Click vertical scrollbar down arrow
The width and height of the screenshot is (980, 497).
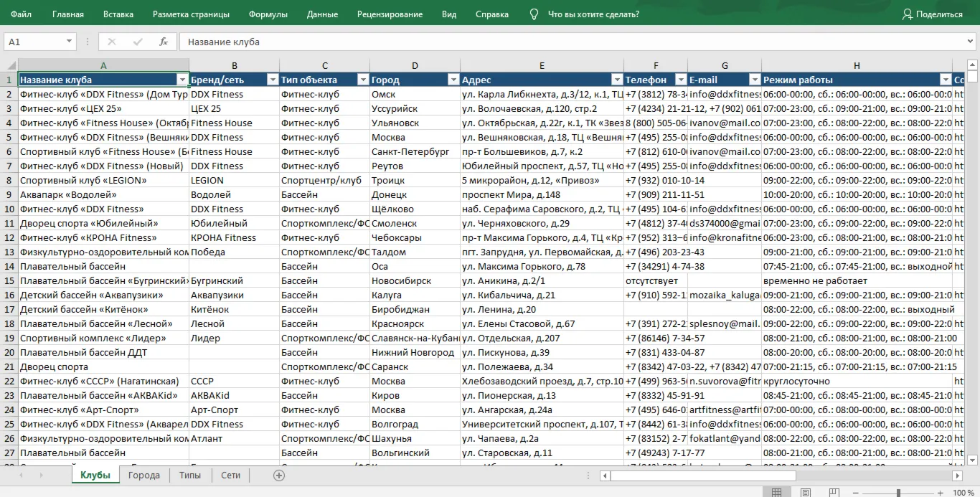(973, 460)
